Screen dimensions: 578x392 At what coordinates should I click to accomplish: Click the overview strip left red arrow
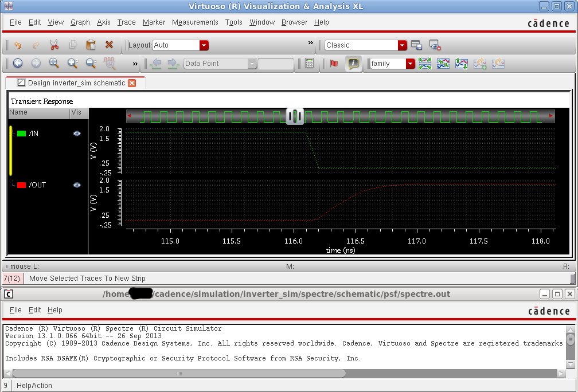129,116
